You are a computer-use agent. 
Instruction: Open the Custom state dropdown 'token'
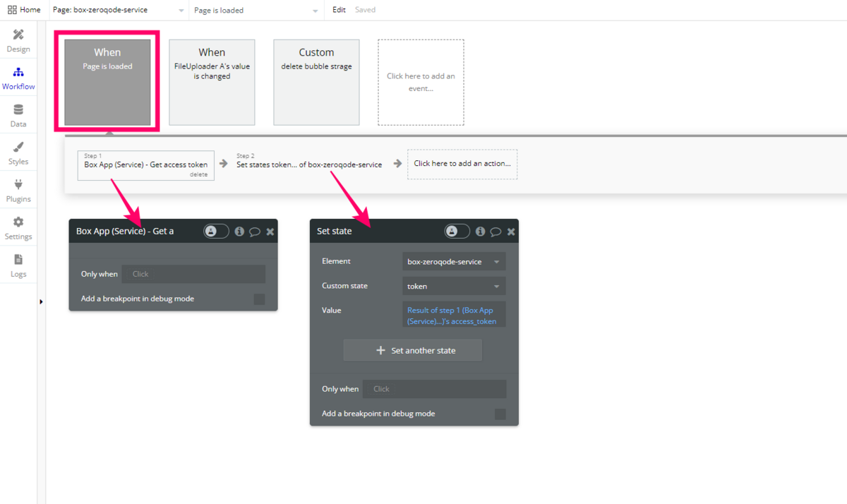pos(454,287)
